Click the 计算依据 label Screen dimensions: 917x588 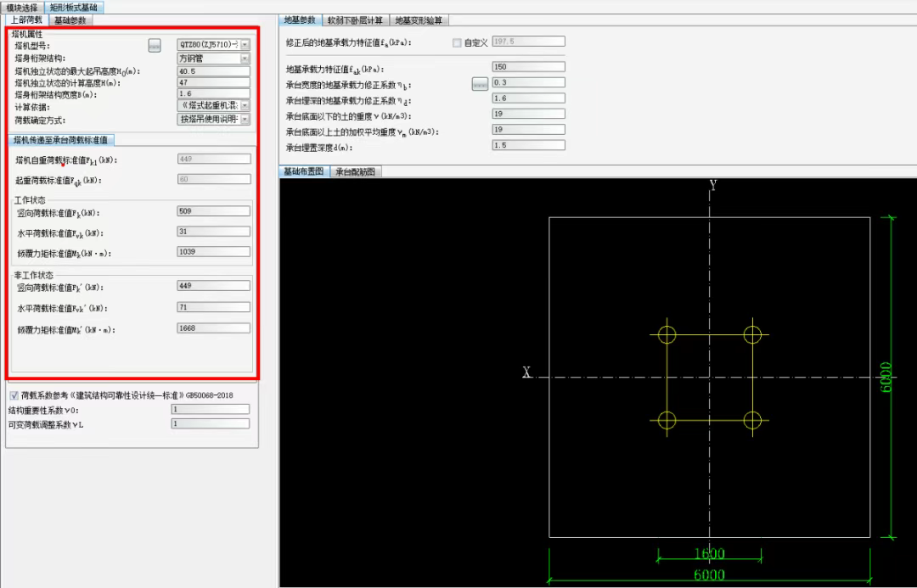[x=32, y=108]
